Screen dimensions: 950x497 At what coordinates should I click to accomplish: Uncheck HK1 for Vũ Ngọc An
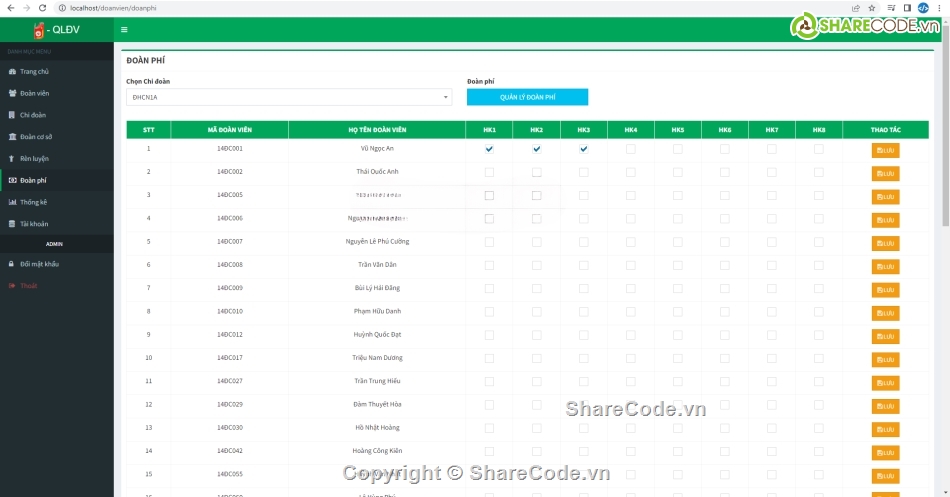pyautogui.click(x=489, y=148)
